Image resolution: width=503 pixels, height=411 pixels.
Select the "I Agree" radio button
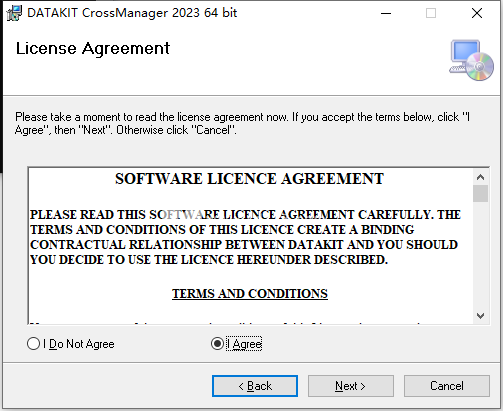217,344
